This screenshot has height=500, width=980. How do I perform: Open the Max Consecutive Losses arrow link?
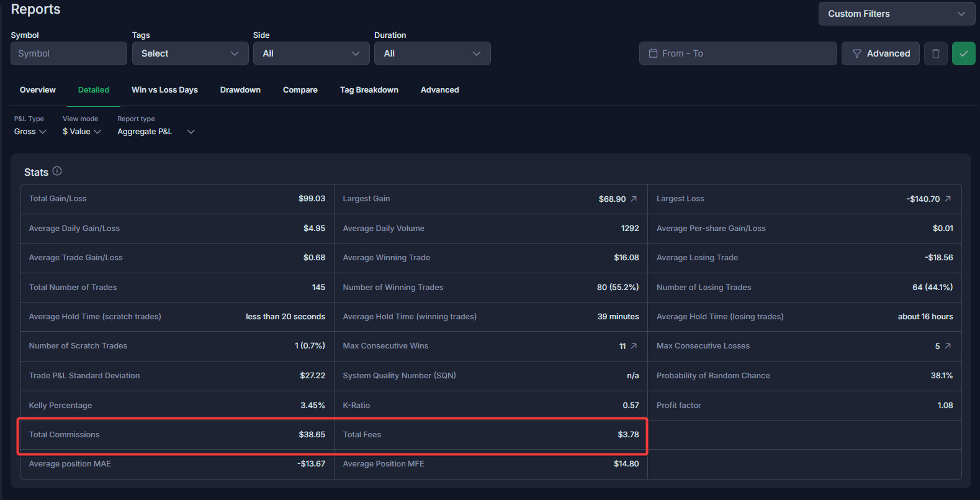948,346
